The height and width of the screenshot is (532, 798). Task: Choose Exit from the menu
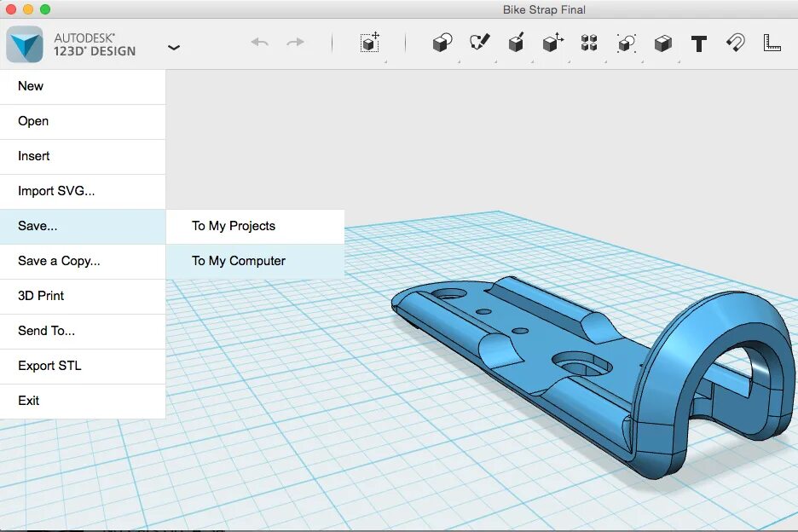click(83, 402)
